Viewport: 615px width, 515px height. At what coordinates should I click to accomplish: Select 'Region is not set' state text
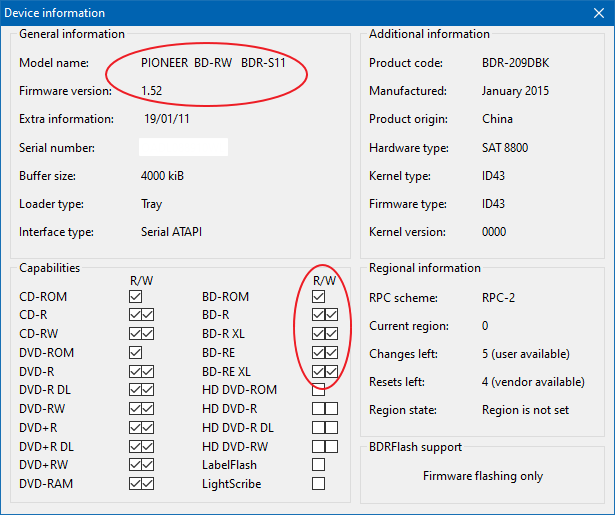pyautogui.click(x=525, y=410)
